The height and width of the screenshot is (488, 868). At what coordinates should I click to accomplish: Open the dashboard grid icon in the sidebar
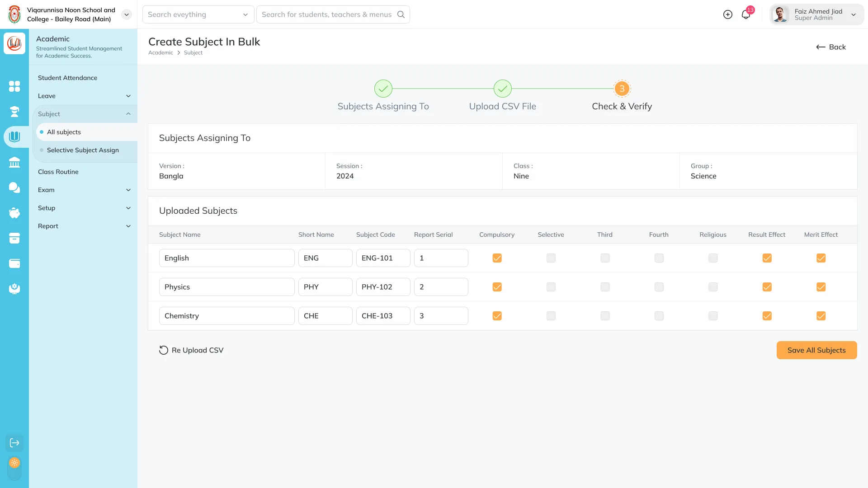click(14, 86)
